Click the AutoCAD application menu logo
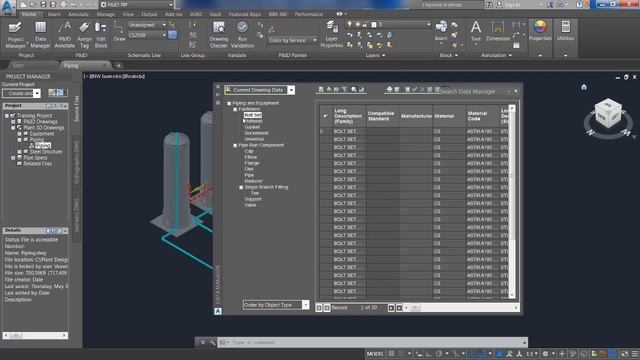The height and width of the screenshot is (360, 640). (8, 7)
